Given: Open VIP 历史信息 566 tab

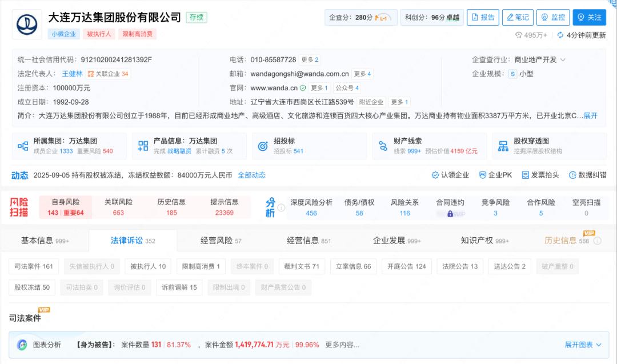Looking at the screenshot, I should click(x=567, y=241).
